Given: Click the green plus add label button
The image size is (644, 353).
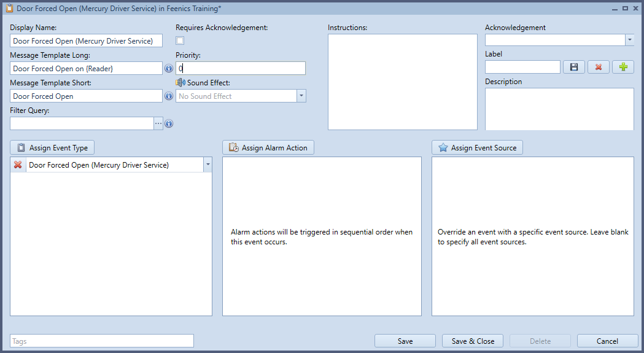Looking at the screenshot, I should [623, 67].
